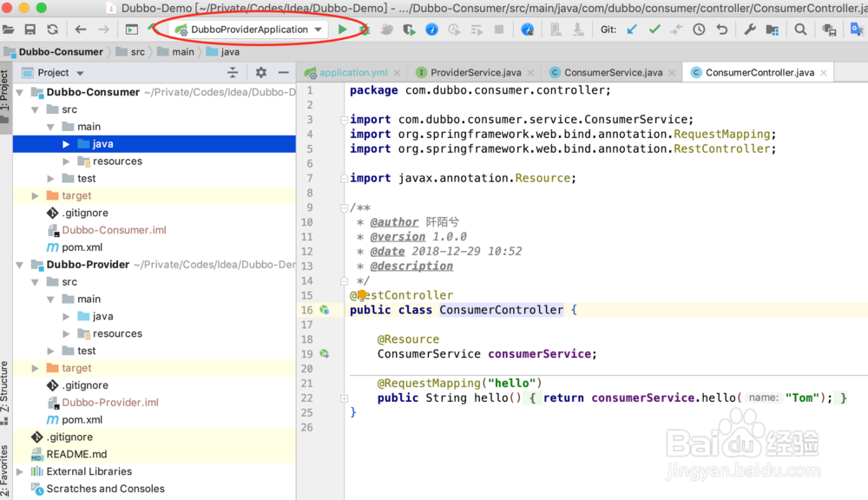Open the DubboProviderApplication run configuration dropdown
Screen dimensions: 868x500
[x=248, y=30]
